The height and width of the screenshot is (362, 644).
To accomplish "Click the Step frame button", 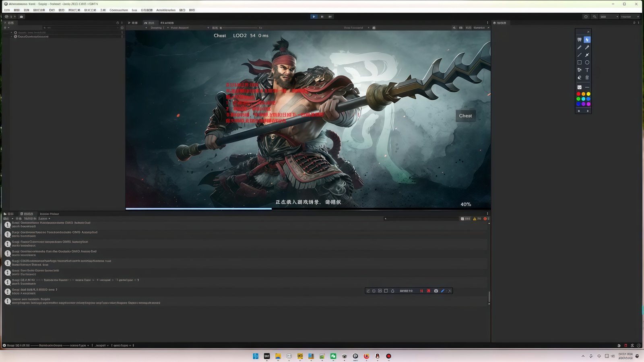I will coord(330,17).
